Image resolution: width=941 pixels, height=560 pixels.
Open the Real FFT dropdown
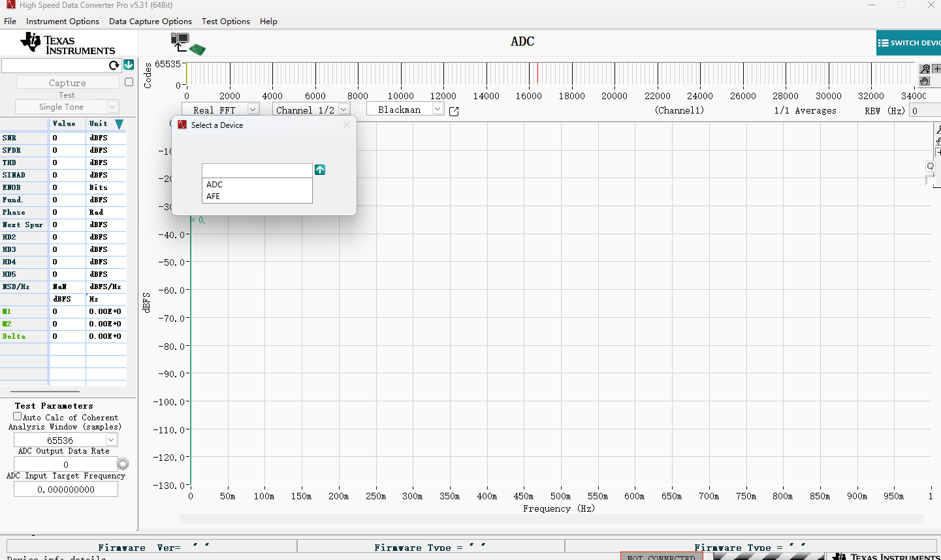click(253, 110)
